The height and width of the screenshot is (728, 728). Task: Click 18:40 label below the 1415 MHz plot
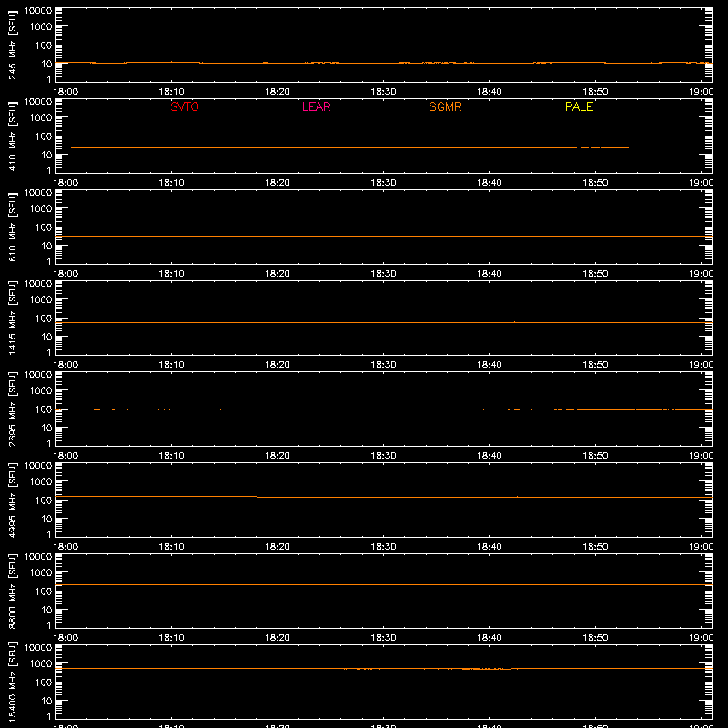(490, 365)
